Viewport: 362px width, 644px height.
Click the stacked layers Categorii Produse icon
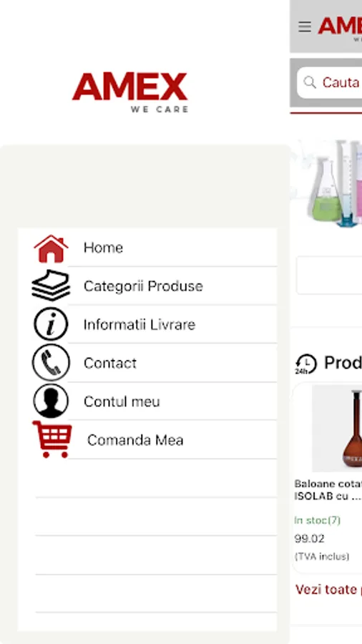[51, 286]
